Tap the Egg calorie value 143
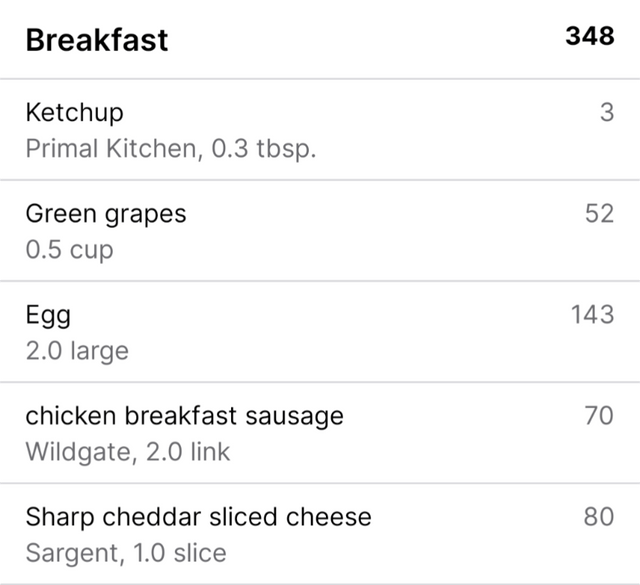The width and height of the screenshot is (640, 585). (592, 314)
